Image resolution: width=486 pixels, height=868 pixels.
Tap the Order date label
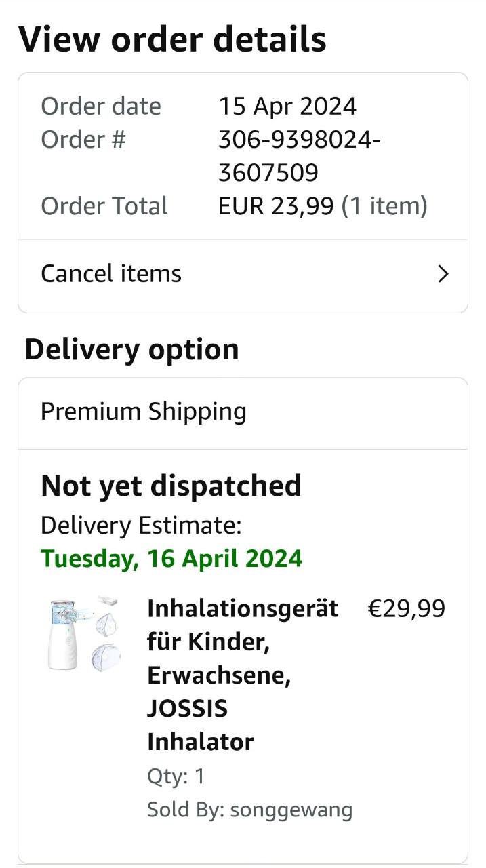point(101,106)
